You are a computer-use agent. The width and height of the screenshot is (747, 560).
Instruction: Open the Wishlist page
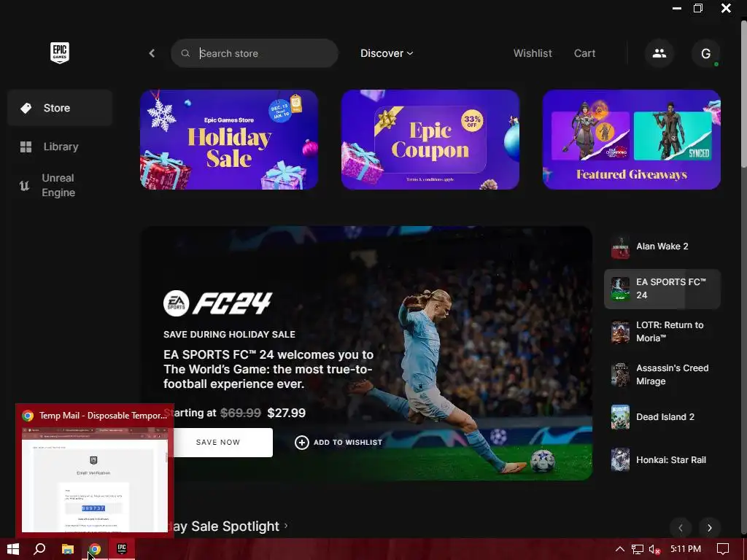tap(533, 53)
